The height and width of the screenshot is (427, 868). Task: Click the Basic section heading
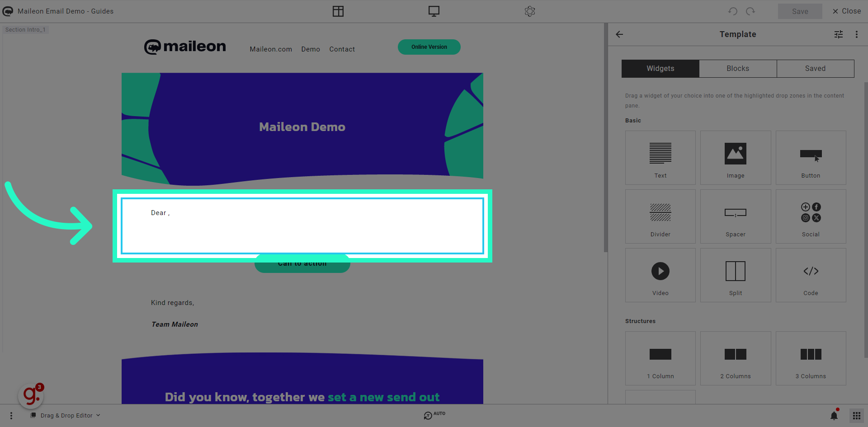tap(633, 121)
